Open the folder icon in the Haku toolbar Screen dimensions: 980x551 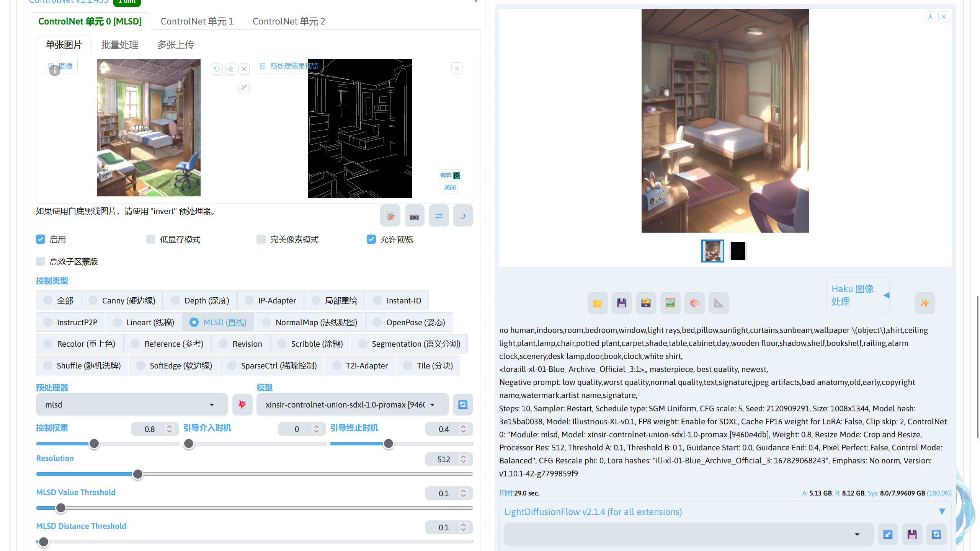click(597, 303)
